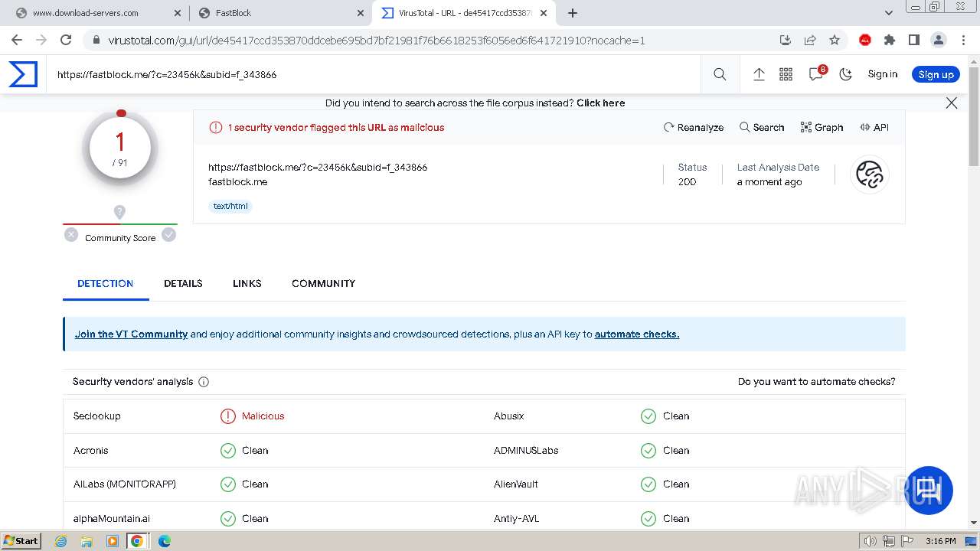980x551 pixels.
Task: Click 'Do you want to automate checks?' text
Action: click(x=816, y=381)
